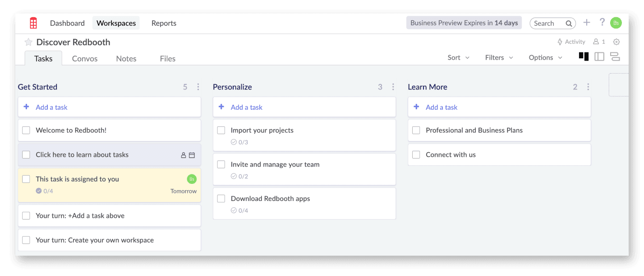Screen dimensions: 644x276
Task: Check off Your turn: +Add a task above
Action: [x=26, y=215]
